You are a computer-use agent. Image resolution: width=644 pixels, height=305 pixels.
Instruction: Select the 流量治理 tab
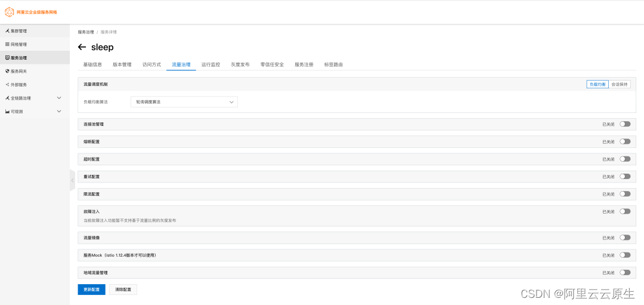pos(181,64)
